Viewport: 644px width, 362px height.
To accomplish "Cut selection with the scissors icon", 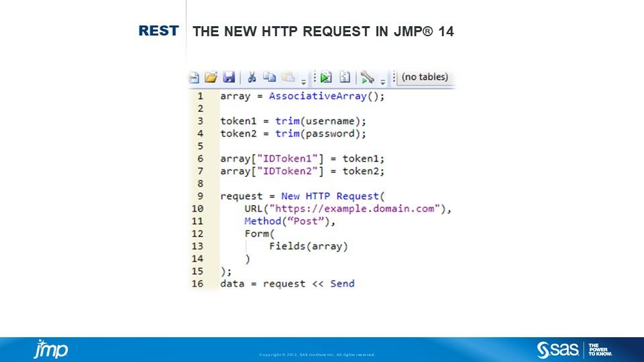I will [252, 77].
